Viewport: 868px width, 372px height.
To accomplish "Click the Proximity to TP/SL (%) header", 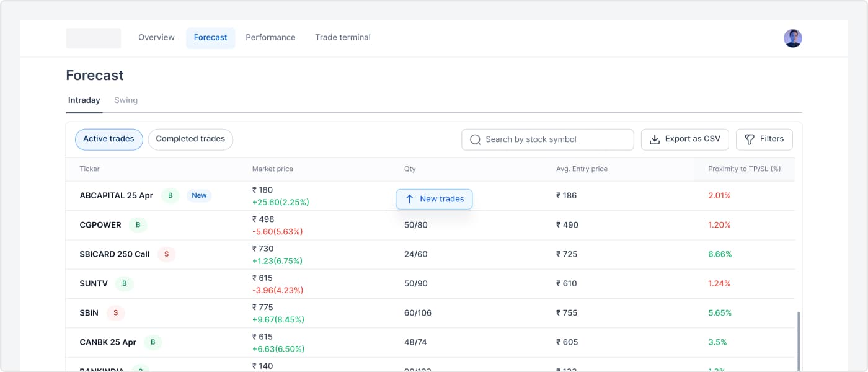I will click(x=745, y=169).
